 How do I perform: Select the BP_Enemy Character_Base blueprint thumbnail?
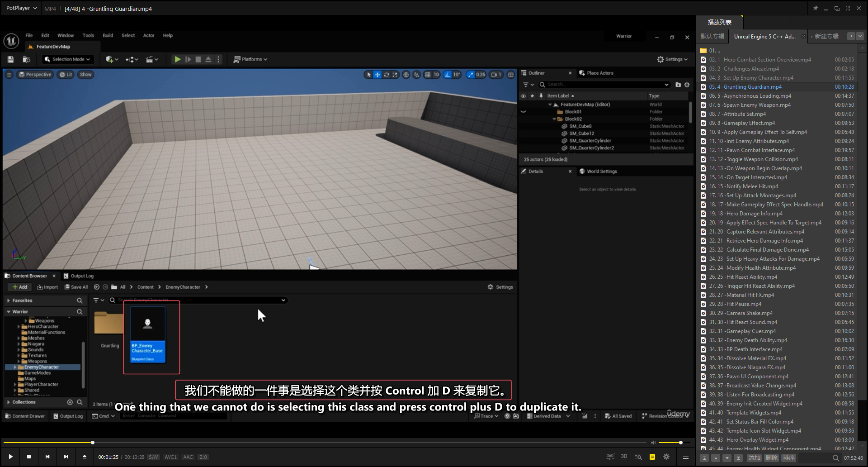pos(148,335)
